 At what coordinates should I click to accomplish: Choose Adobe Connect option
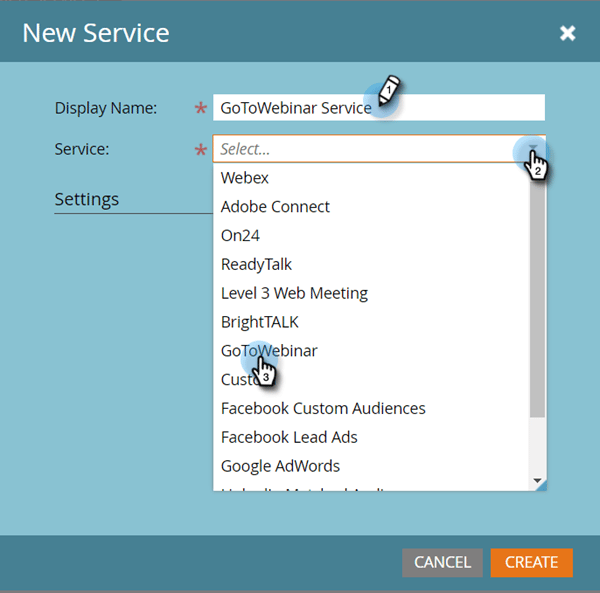[x=371, y=207]
